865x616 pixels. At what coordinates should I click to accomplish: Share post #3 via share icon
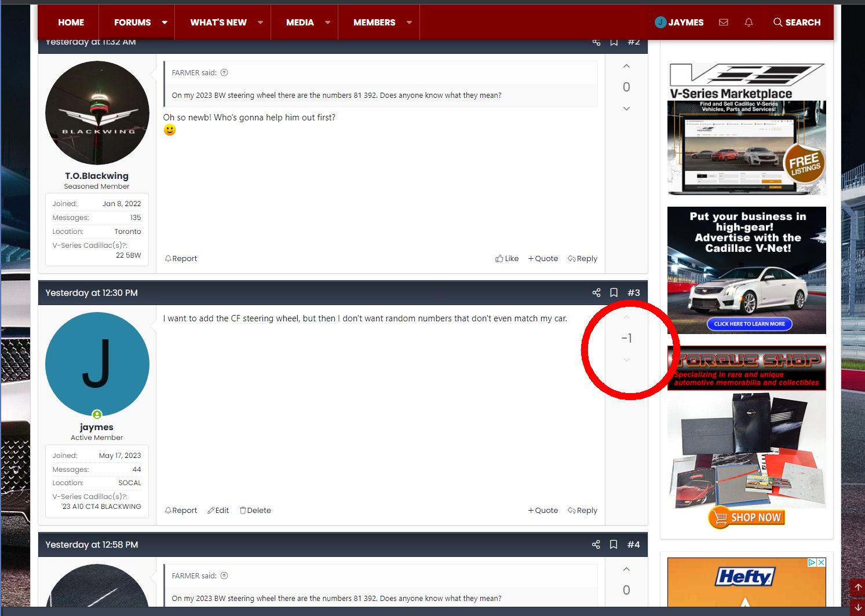coord(596,293)
